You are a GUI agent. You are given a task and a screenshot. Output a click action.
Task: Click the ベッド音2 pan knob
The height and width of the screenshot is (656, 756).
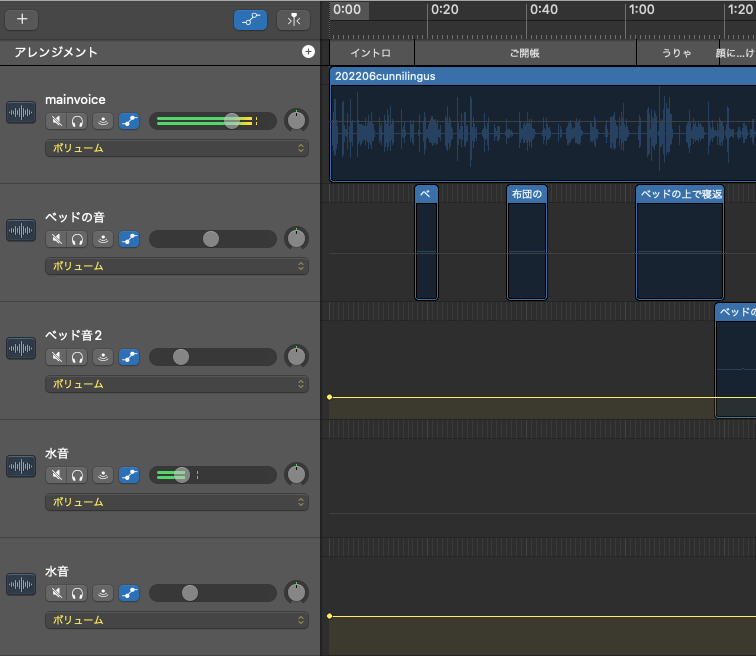click(x=296, y=357)
